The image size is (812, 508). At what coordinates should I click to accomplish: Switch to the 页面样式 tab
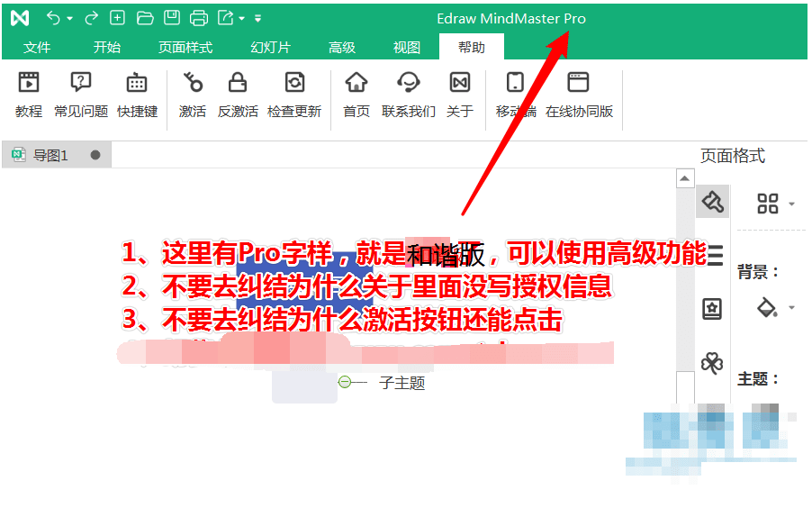(185, 48)
